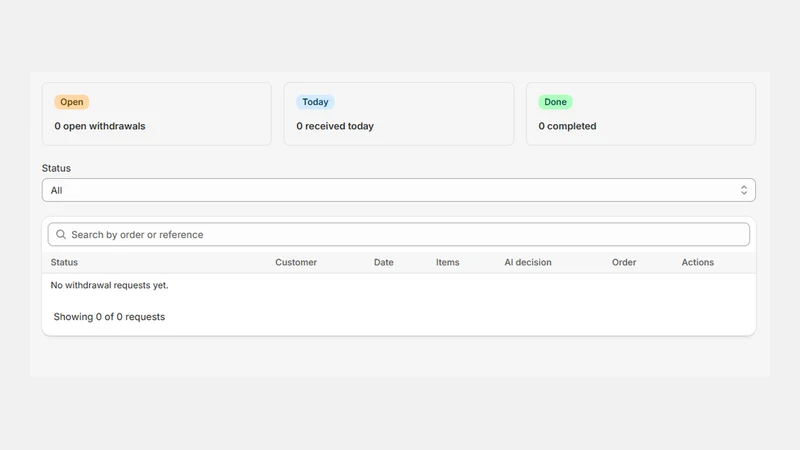Click the Actions column header
This screenshot has height=450, width=800.
click(x=697, y=262)
